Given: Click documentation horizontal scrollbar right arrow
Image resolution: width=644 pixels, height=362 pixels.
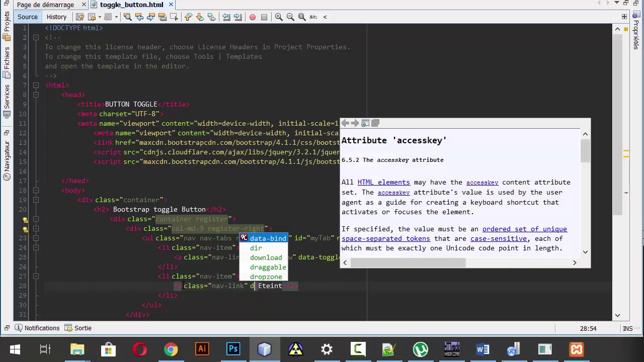Looking at the screenshot, I should (x=575, y=262).
